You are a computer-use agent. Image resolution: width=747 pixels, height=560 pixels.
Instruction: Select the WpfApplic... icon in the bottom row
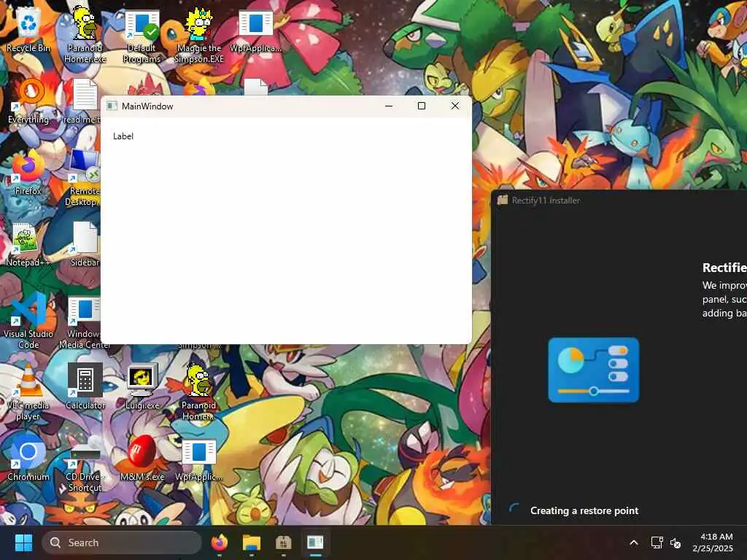(x=198, y=460)
